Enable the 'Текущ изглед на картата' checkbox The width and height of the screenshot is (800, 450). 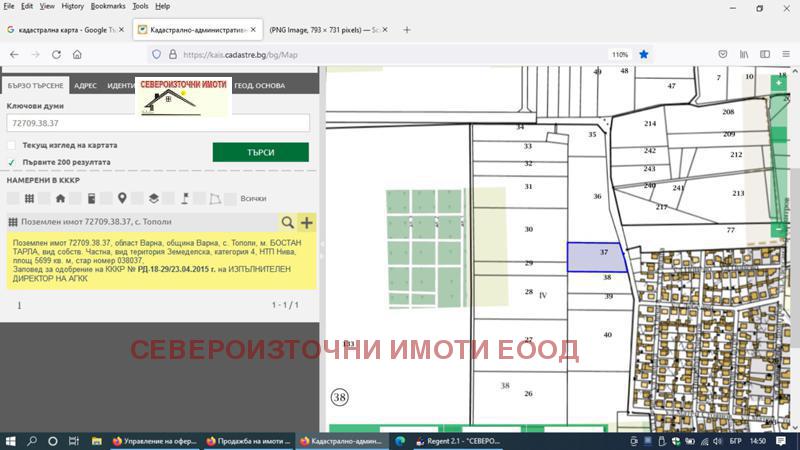pos(12,145)
